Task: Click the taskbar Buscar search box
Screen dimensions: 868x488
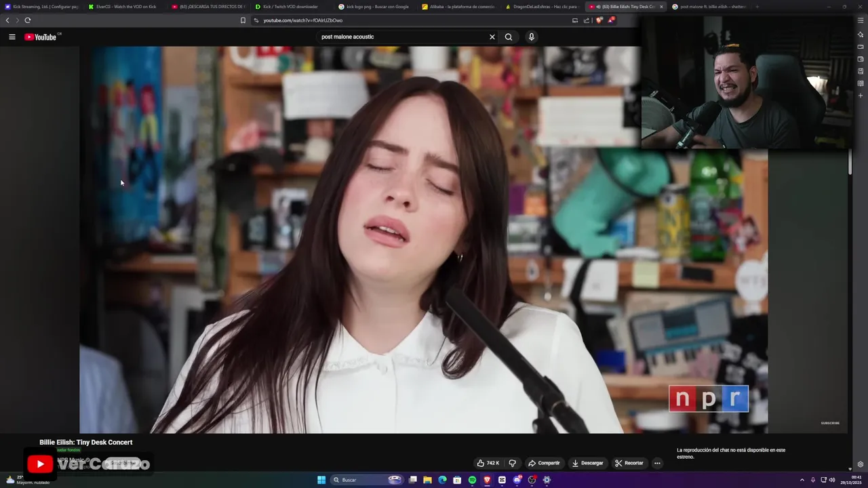Action: [368, 480]
